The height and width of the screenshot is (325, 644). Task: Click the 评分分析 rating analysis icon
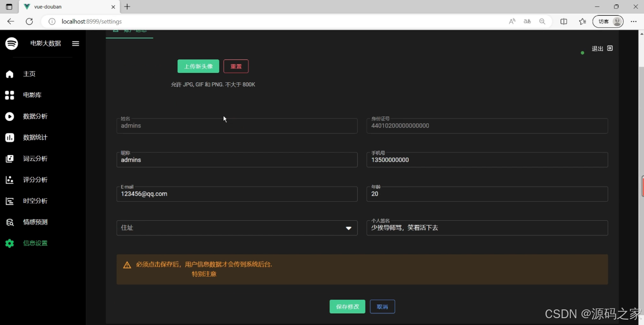pos(9,179)
